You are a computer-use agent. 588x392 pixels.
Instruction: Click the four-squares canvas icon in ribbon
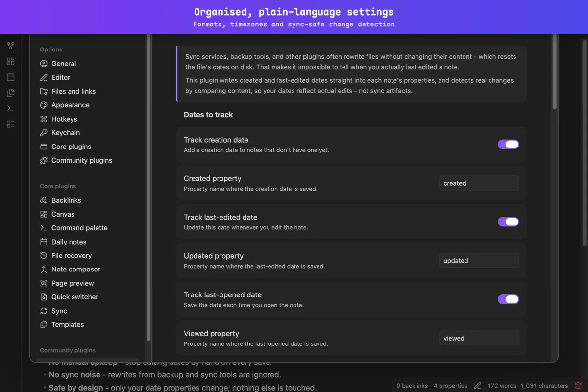(11, 61)
